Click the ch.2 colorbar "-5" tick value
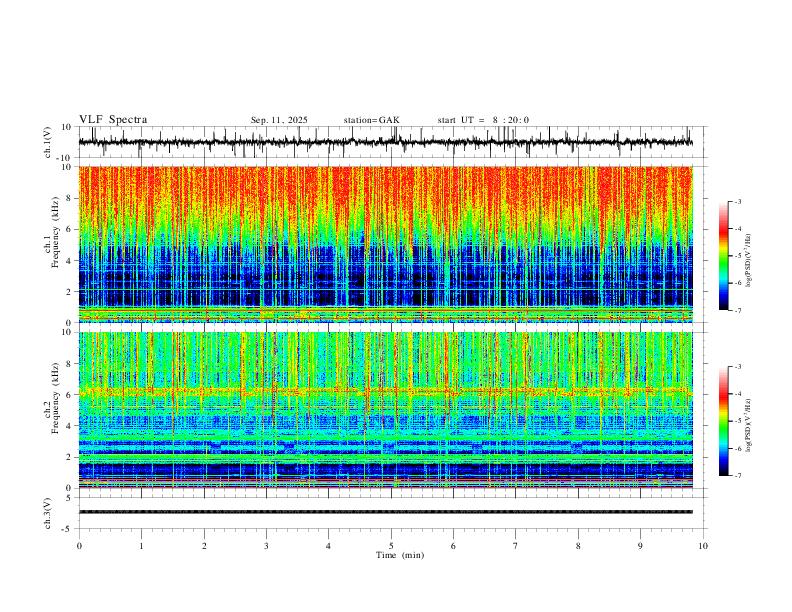Image resolution: width=792 pixels, height=612 pixels. tap(738, 421)
